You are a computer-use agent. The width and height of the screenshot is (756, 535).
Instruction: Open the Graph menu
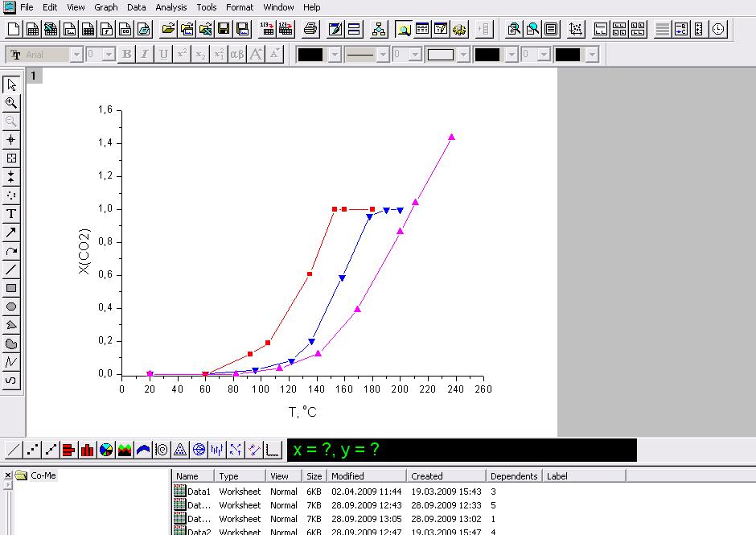click(106, 7)
